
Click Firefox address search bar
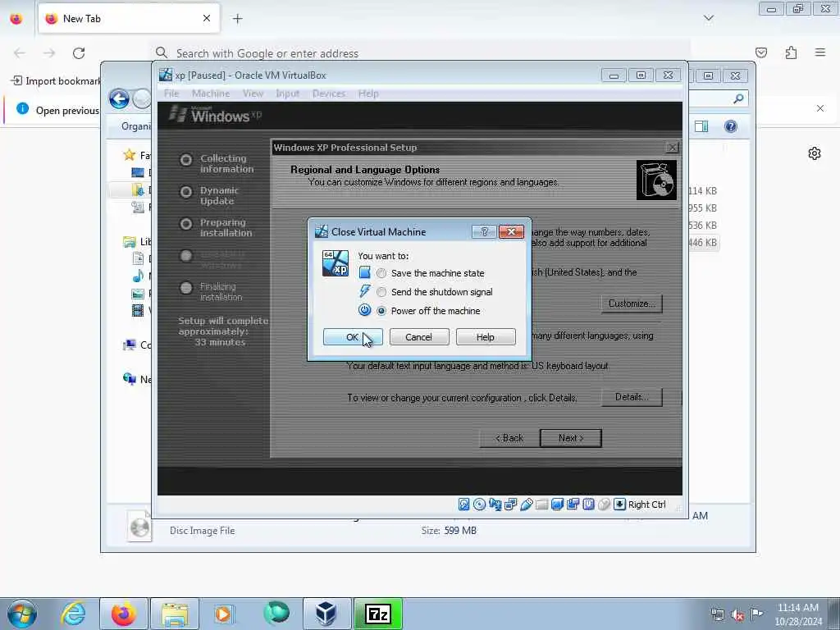tap(421, 53)
